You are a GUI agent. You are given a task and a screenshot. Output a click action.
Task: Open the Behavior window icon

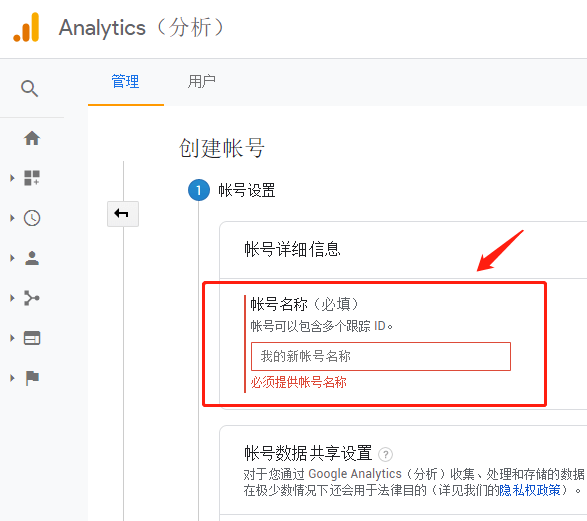click(x=32, y=338)
